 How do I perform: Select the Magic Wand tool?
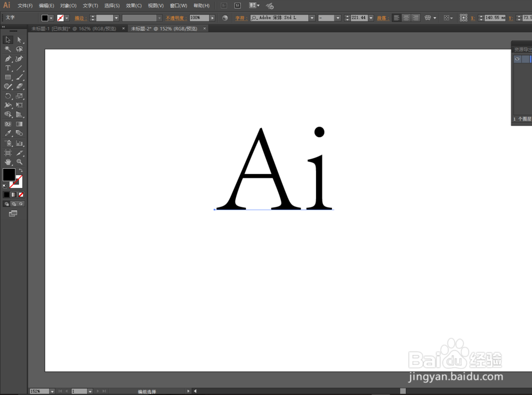(x=8, y=50)
